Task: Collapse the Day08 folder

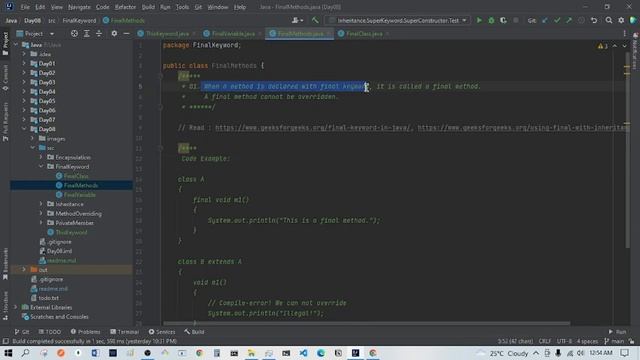Action: tap(24, 129)
